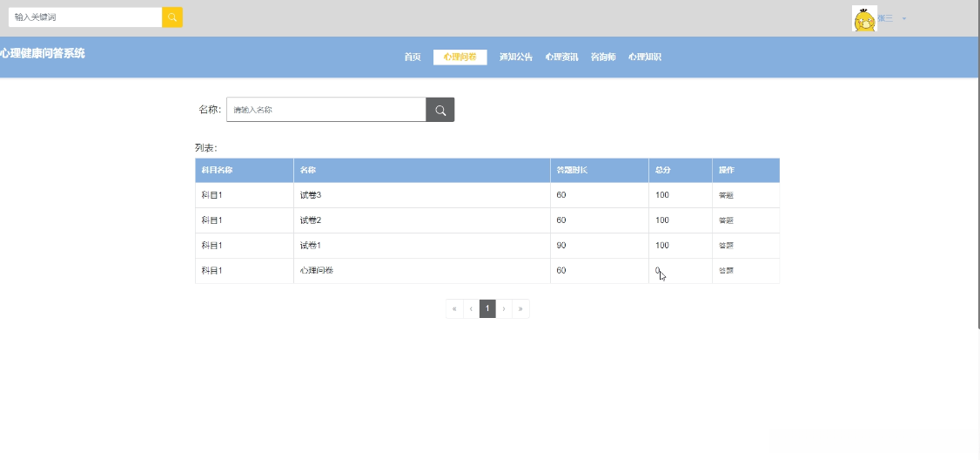Go to 首页 nav item
Image resolution: width=980 pixels, height=460 pixels.
click(x=413, y=57)
